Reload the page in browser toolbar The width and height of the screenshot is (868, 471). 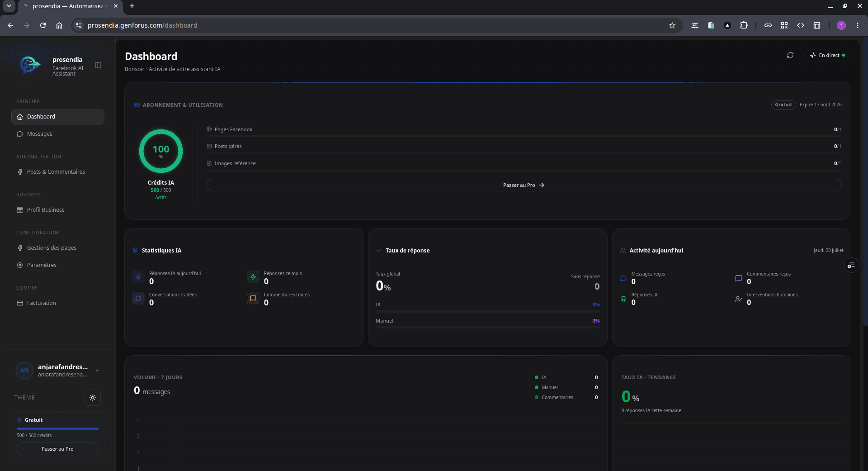[x=43, y=25]
